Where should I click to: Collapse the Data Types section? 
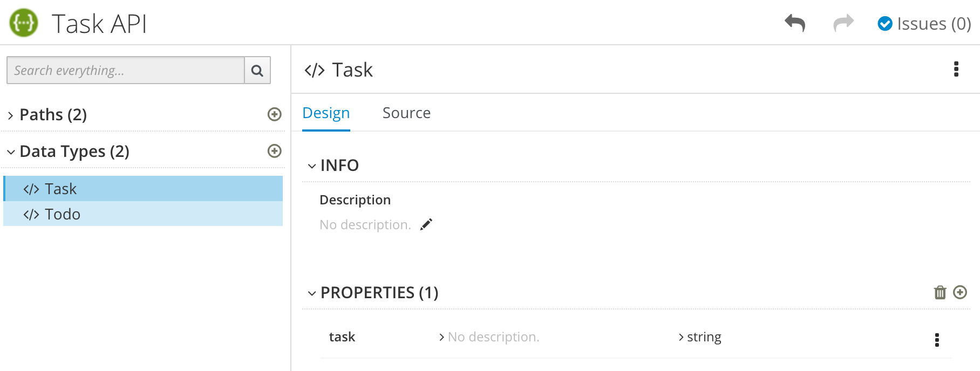10,152
